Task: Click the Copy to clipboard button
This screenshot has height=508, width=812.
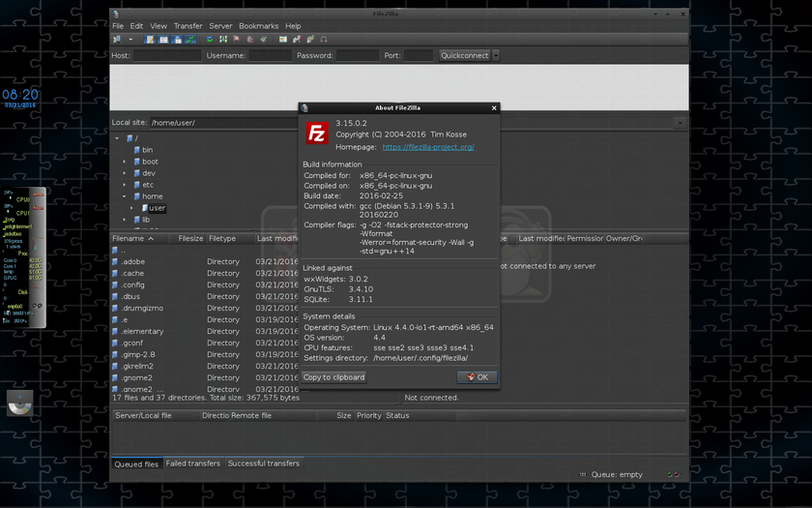Action: click(334, 377)
